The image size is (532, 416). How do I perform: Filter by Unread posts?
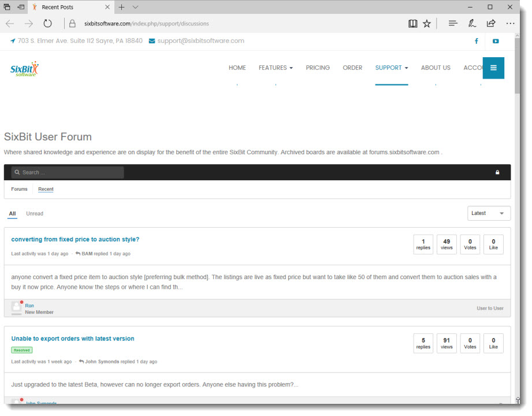35,213
